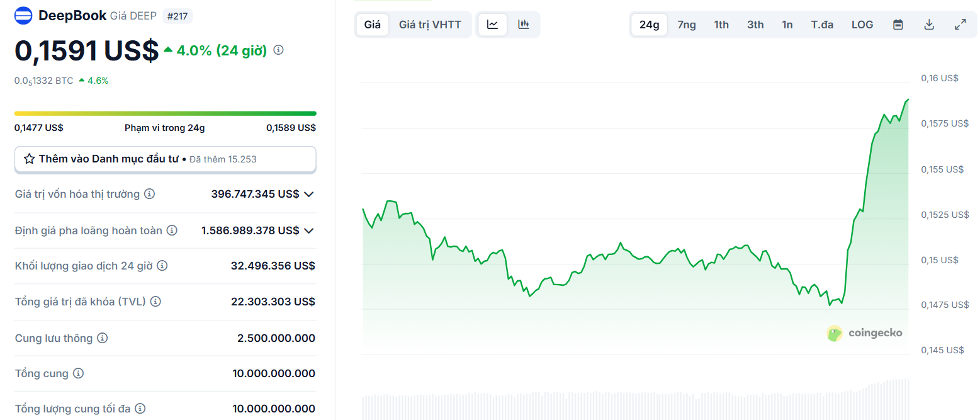Show info for Định giá pha loãng hoàn toàn
This screenshot has height=420, width=980.
coord(172,230)
